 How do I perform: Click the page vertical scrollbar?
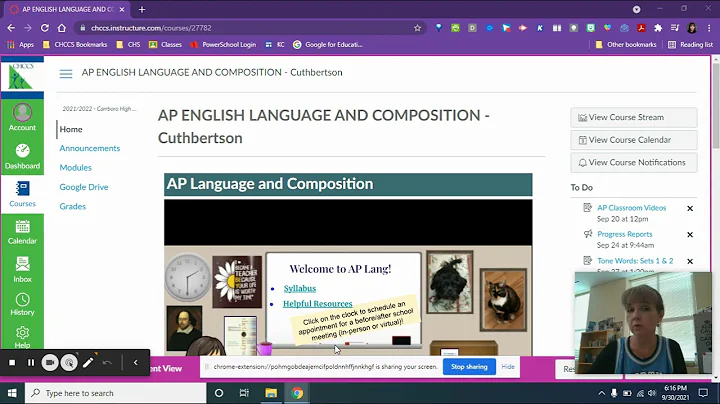[x=715, y=106]
